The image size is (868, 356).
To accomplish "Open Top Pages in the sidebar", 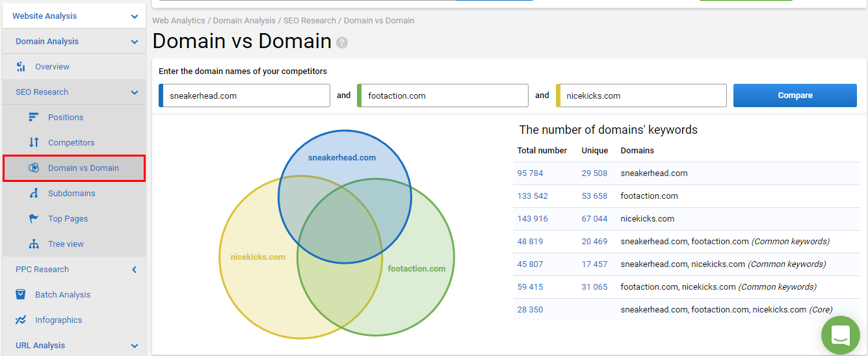I will (x=68, y=218).
